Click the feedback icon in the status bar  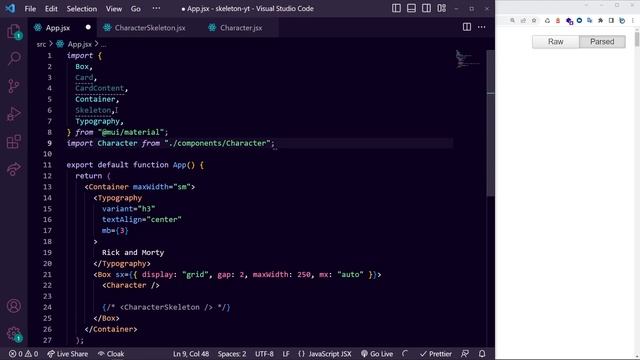[x=464, y=354]
